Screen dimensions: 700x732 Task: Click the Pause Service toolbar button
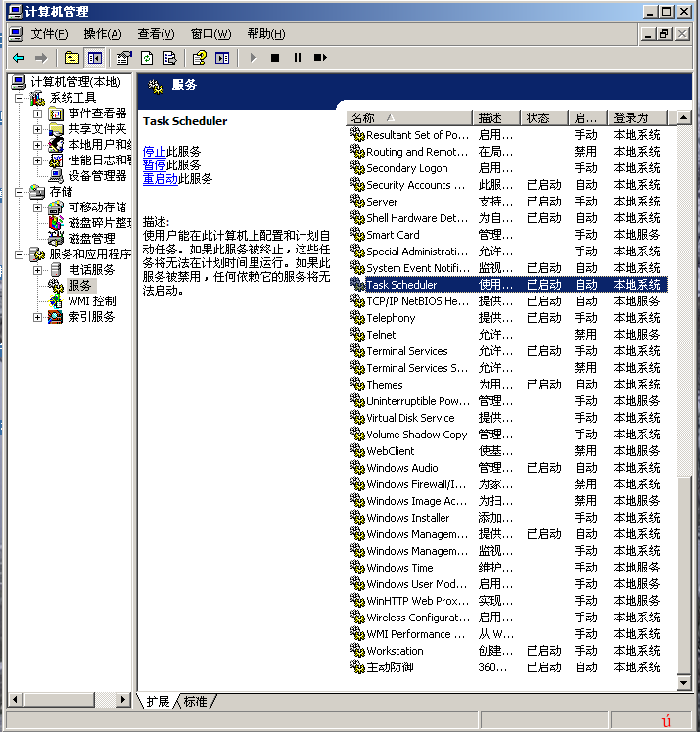(x=298, y=58)
